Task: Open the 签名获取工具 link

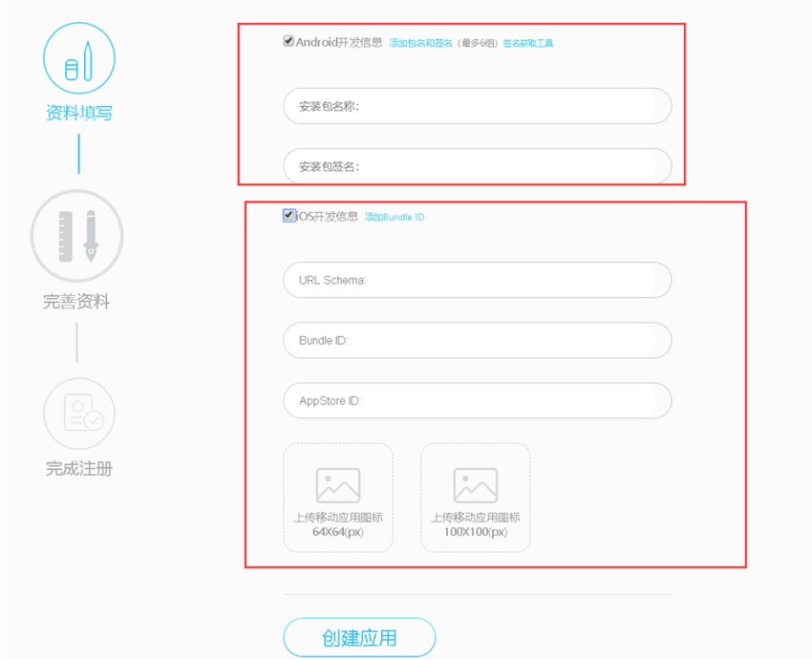Action: pos(528,43)
